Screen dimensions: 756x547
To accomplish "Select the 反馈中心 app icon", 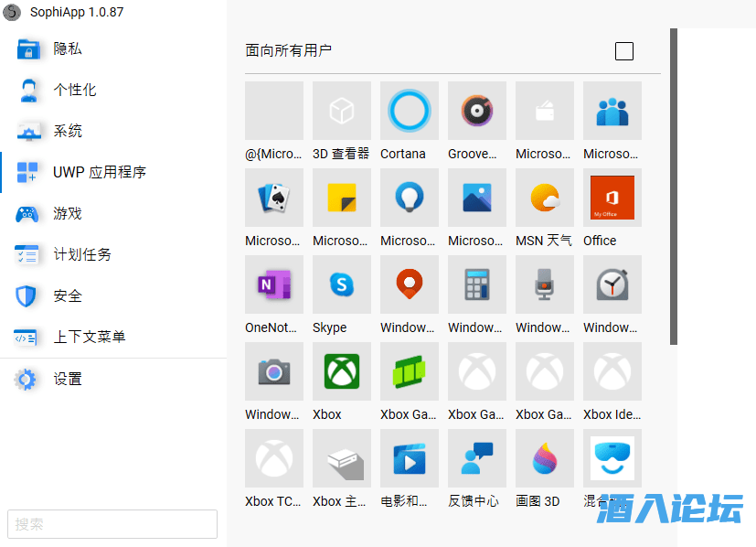I will coord(477,458).
